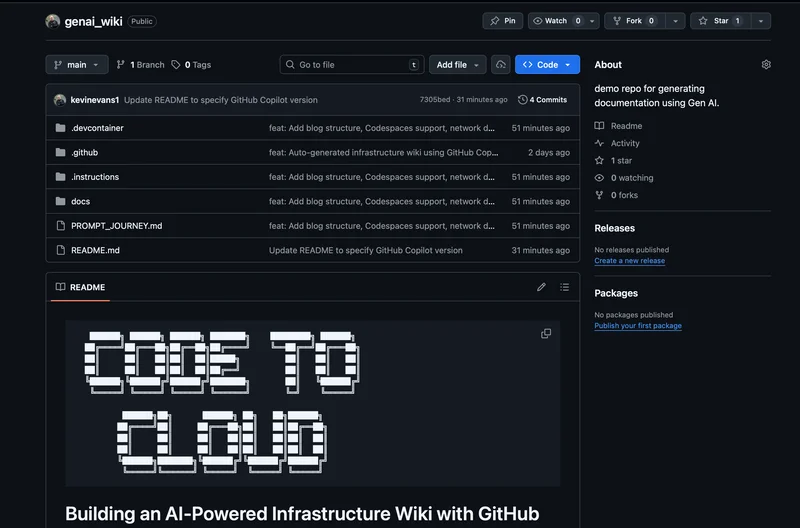This screenshot has height=528, width=800.
Task: View 0 watching link
Action: (624, 178)
